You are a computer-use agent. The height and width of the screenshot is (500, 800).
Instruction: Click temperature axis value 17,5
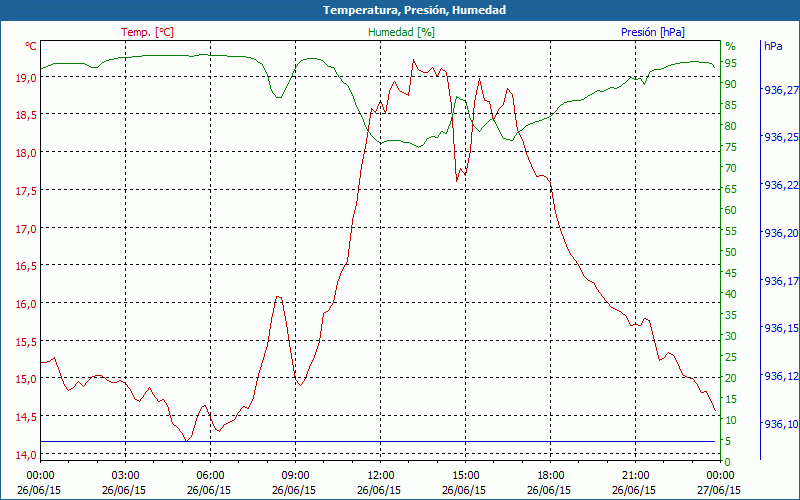(x=26, y=191)
